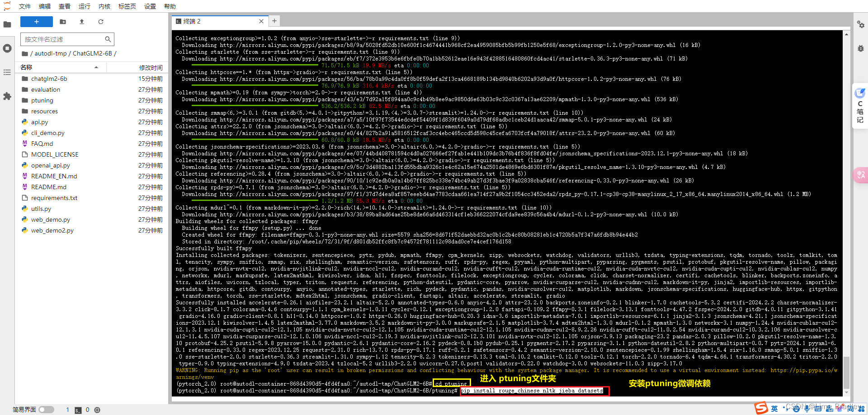This screenshot has height=415, width=868.
Task: Click the search magnifier in filter box
Action: pyautogui.click(x=108, y=39)
